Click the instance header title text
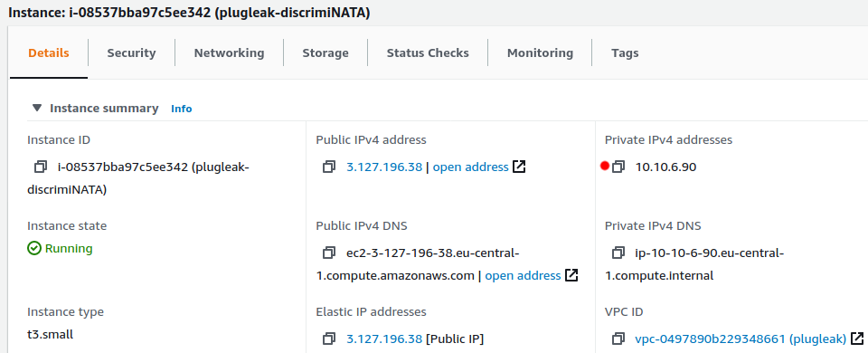This screenshot has height=353, width=868. tap(189, 13)
